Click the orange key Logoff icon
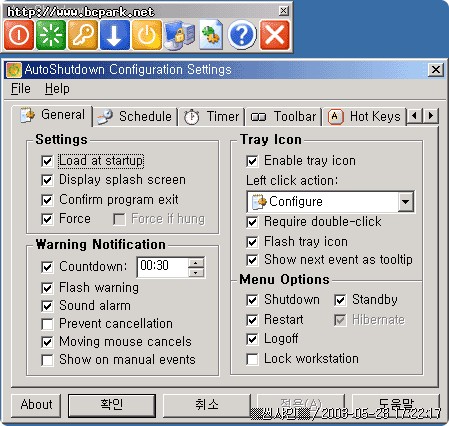 pos(83,35)
